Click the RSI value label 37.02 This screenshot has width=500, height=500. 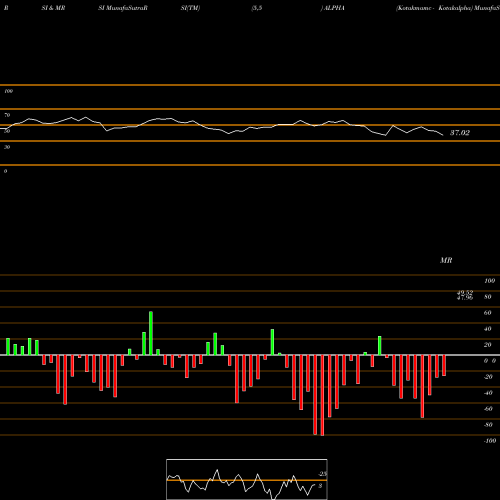click(460, 133)
